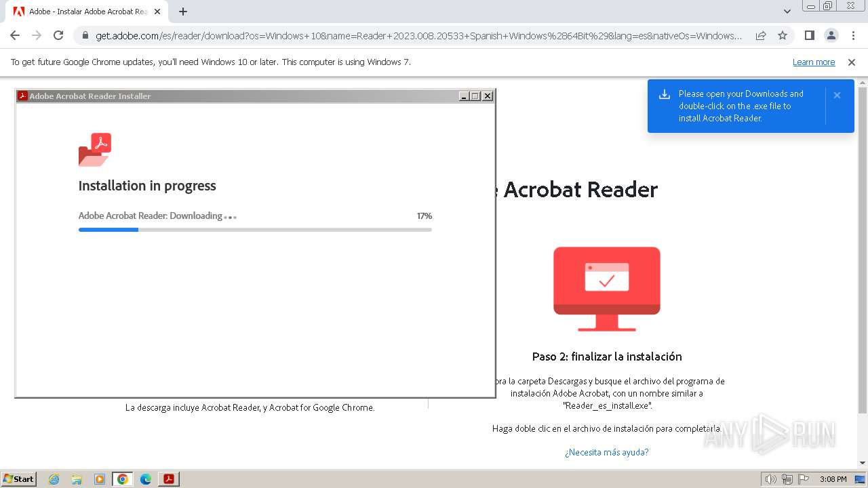
Task: Close the blue download notification
Action: pyautogui.click(x=837, y=95)
